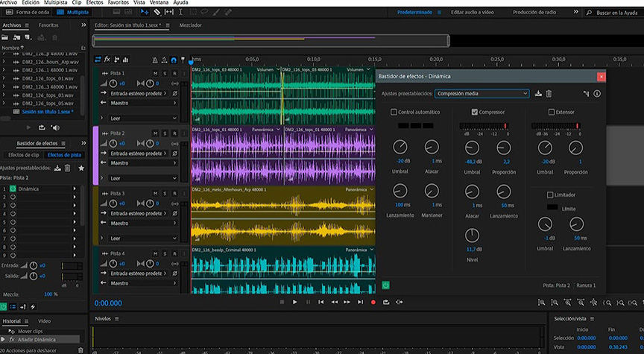Toggle the green effect power button
The image size is (644, 354).
[386, 285]
